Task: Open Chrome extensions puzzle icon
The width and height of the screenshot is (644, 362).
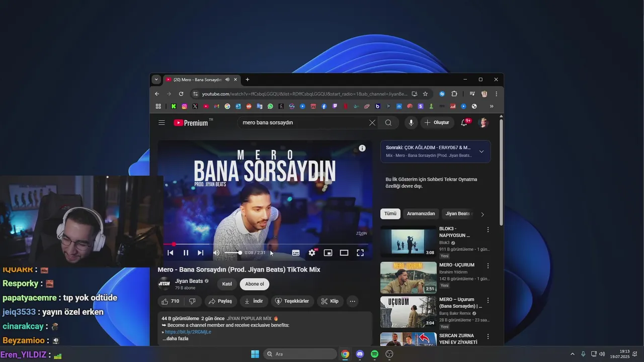Action: click(454, 94)
